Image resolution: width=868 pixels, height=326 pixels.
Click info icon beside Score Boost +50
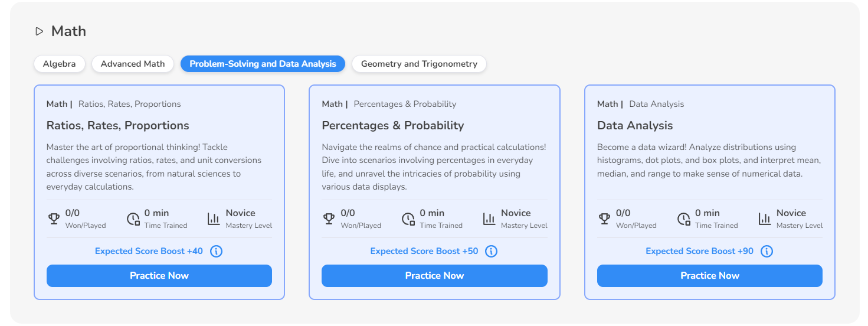click(491, 252)
